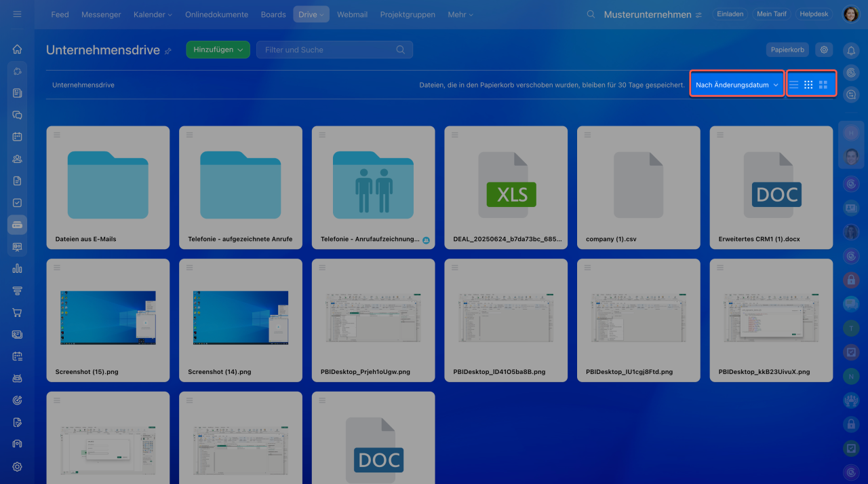This screenshot has height=484, width=868.
Task: Open the hamburger main menu icon
Action: point(17,14)
